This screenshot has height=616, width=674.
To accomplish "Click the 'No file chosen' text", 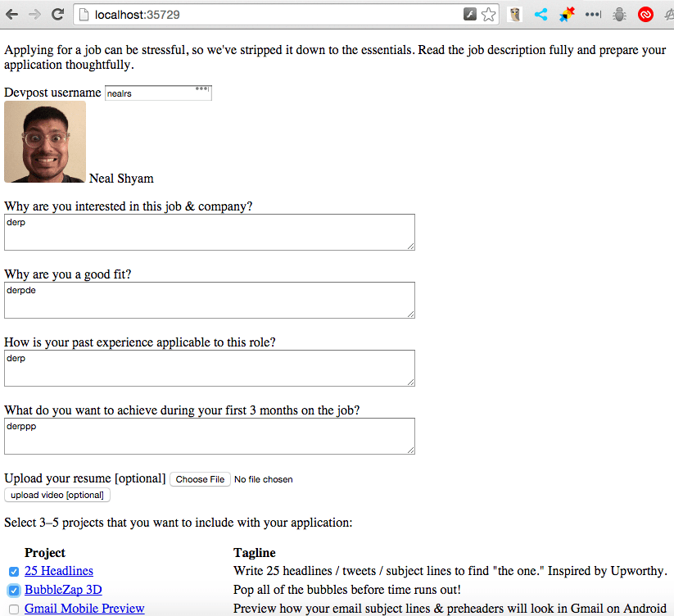I will 264,479.
